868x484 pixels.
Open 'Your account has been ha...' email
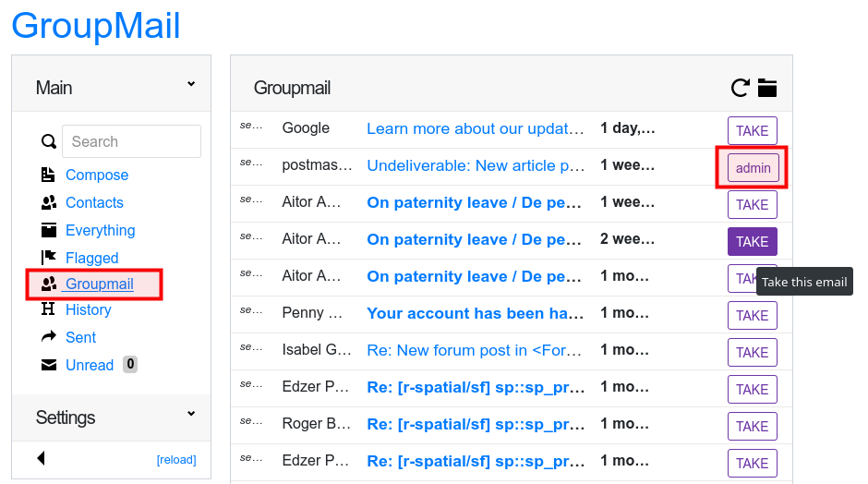point(475,313)
